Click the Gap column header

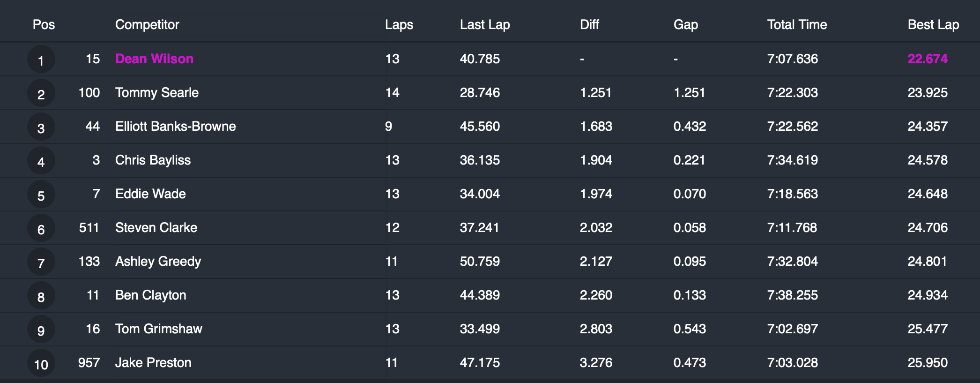686,24
